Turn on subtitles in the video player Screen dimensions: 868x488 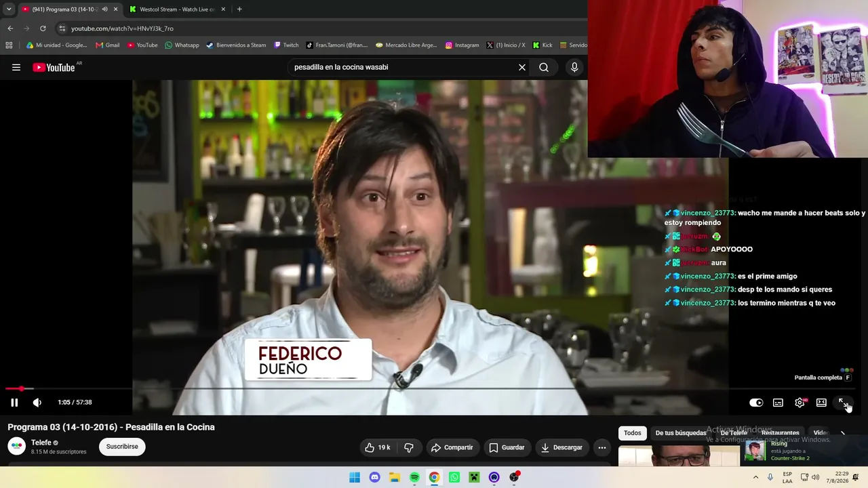click(x=778, y=403)
